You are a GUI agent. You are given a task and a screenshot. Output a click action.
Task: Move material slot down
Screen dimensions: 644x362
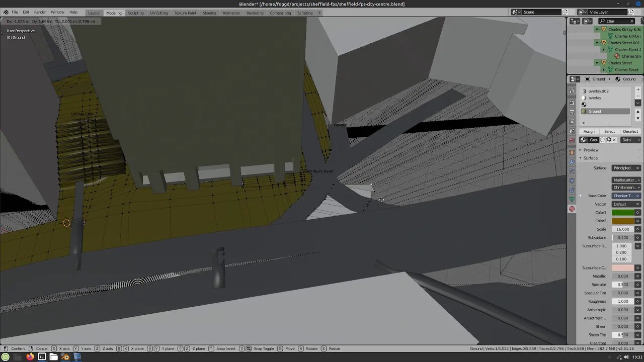tap(638, 118)
